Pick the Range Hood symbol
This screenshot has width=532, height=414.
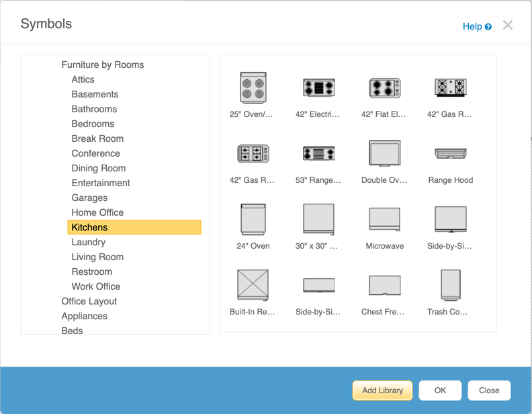coord(450,153)
